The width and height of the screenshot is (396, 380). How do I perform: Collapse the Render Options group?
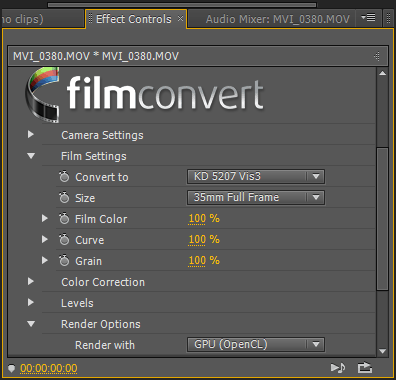coord(31,324)
